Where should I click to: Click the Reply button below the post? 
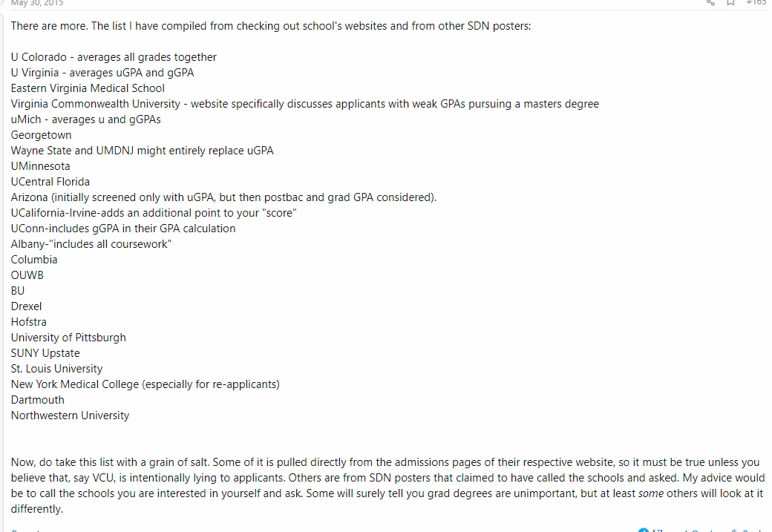coord(748,531)
